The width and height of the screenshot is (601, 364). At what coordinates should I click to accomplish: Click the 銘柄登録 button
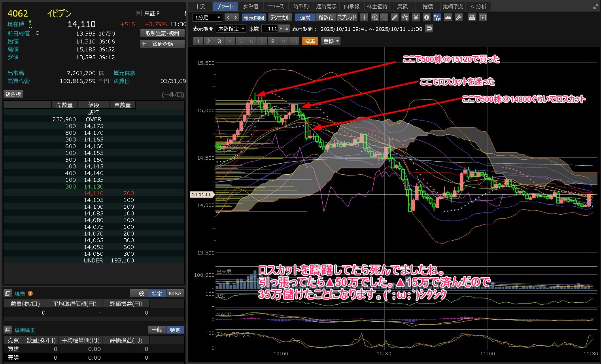163,44
